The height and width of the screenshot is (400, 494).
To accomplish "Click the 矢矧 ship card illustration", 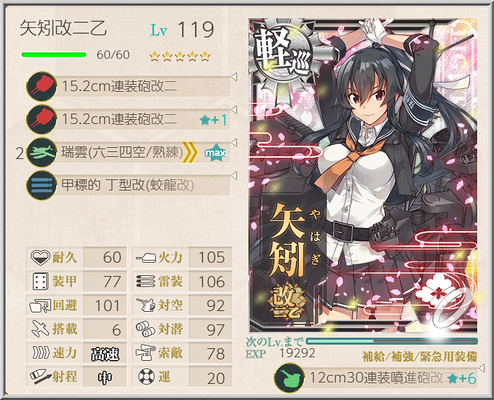I will click(x=363, y=175).
